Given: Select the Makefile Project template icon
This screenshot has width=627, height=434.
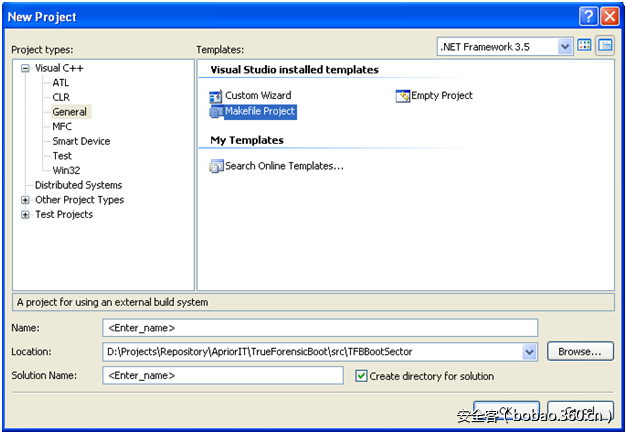Looking at the screenshot, I should 216,112.
